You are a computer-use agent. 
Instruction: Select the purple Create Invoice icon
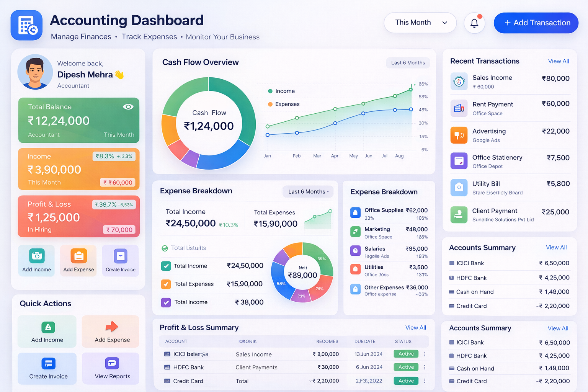pos(121,256)
